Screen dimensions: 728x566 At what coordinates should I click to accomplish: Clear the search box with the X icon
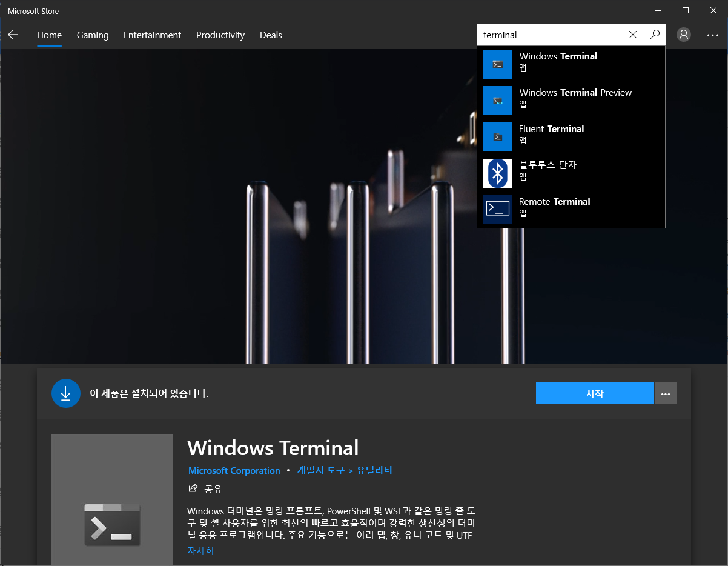[633, 35]
